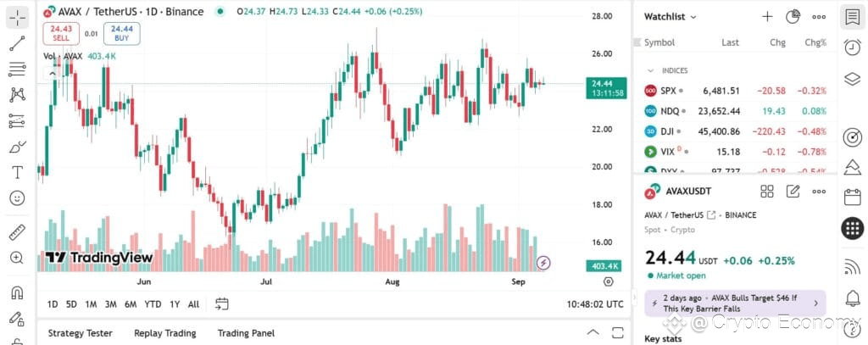Open the Watchlist dropdown menu

click(670, 17)
